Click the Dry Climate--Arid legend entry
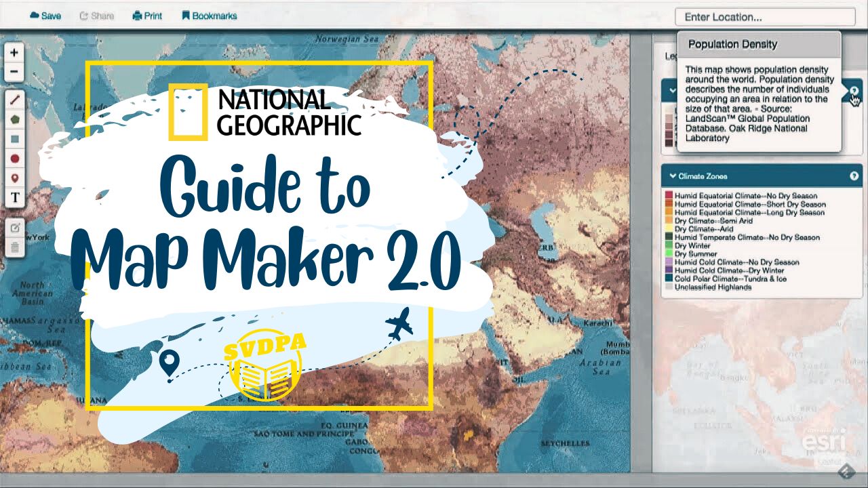 tap(704, 229)
